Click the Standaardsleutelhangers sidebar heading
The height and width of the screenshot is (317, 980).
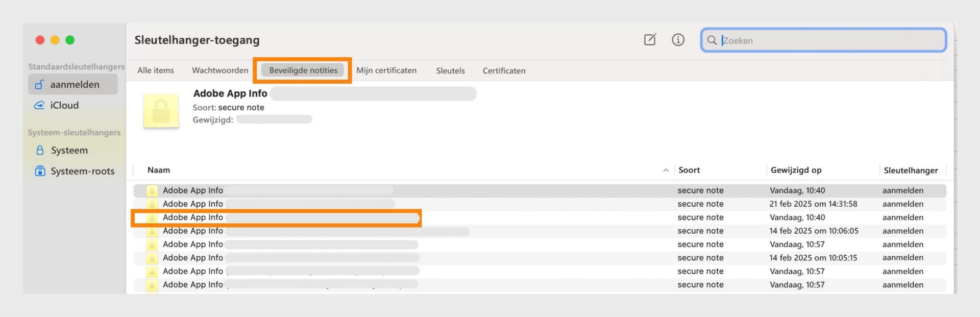[76, 67]
